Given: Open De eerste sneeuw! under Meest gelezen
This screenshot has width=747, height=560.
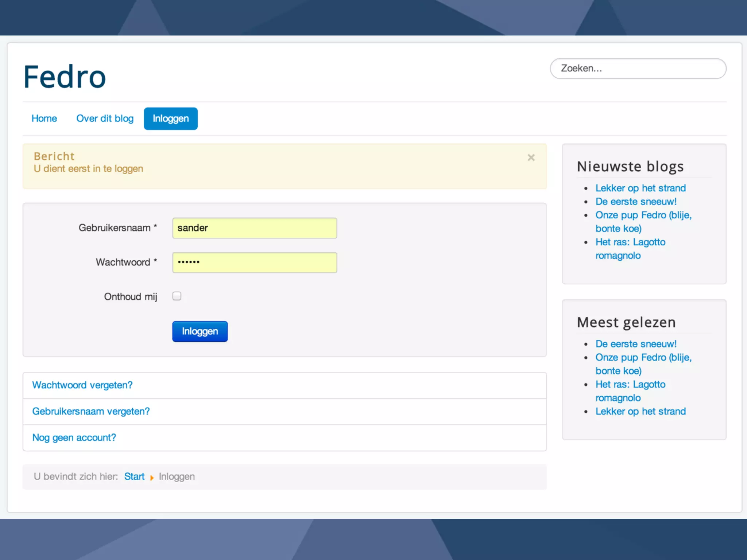Looking at the screenshot, I should (x=636, y=344).
